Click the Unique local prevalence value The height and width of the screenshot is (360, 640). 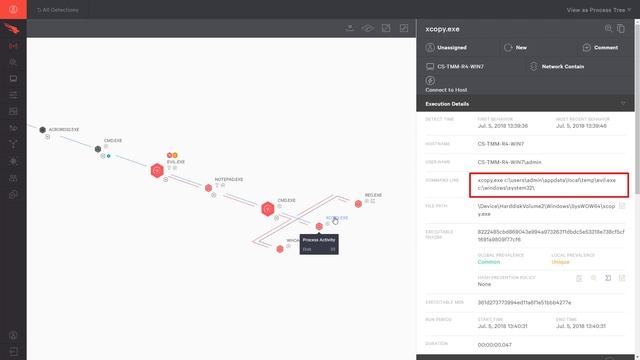tap(560, 262)
